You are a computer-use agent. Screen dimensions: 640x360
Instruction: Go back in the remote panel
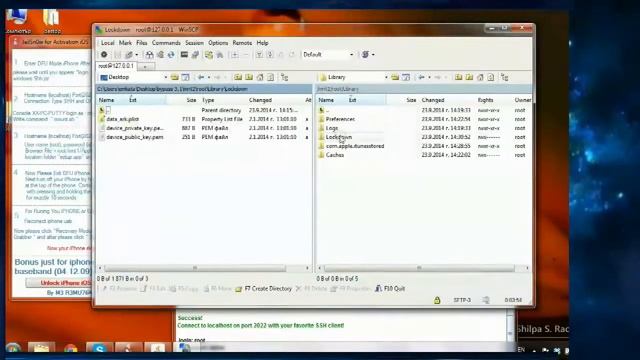point(422,77)
